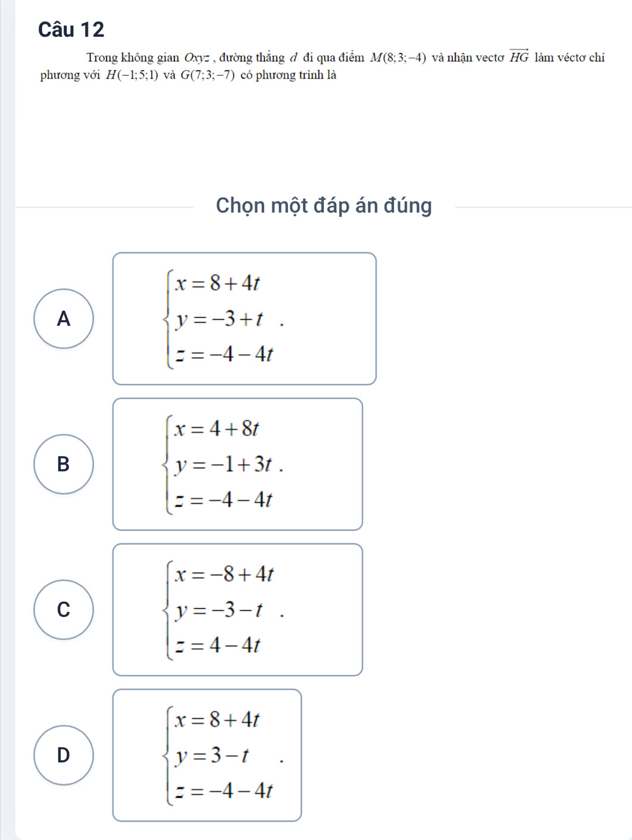Choose the round B answer button
Viewport: 632px width, 840px height.
tap(64, 464)
